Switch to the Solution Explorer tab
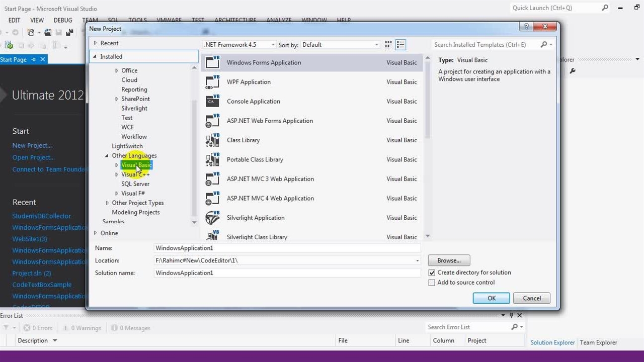644x362 pixels. pos(552,342)
